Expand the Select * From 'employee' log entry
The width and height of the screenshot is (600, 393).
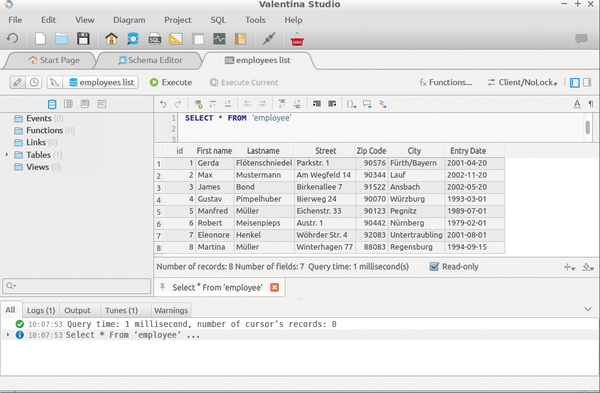pos(8,335)
